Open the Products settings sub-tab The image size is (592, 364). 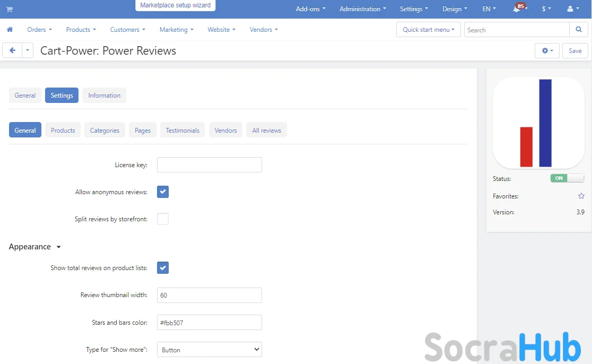tap(63, 130)
